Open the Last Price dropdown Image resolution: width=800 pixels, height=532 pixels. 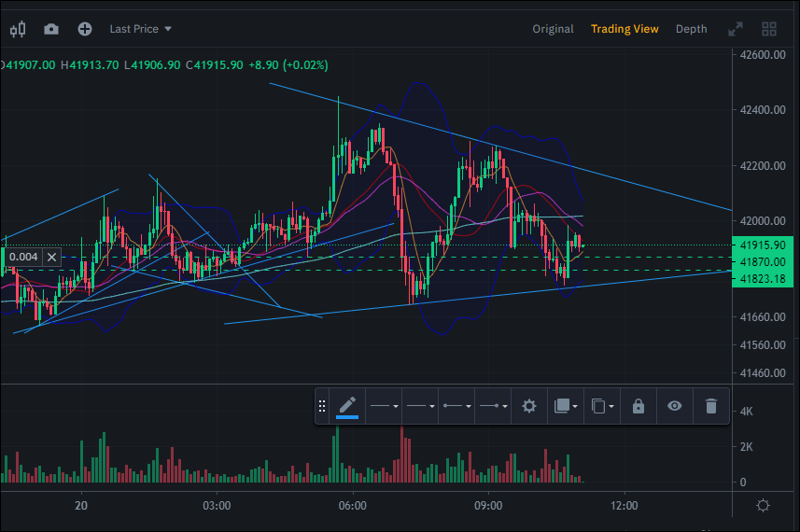[140, 29]
